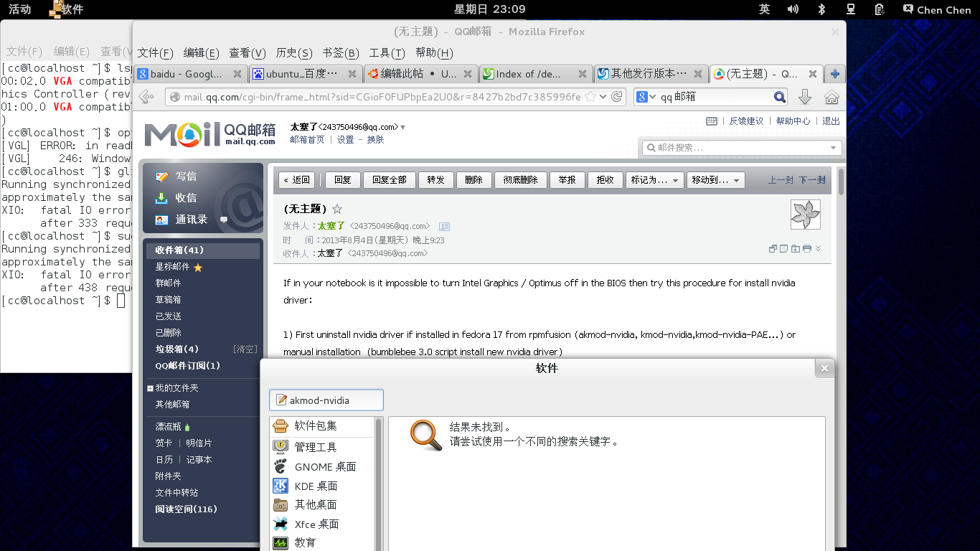
Task: Go to Firefox home page icon
Action: tap(831, 97)
